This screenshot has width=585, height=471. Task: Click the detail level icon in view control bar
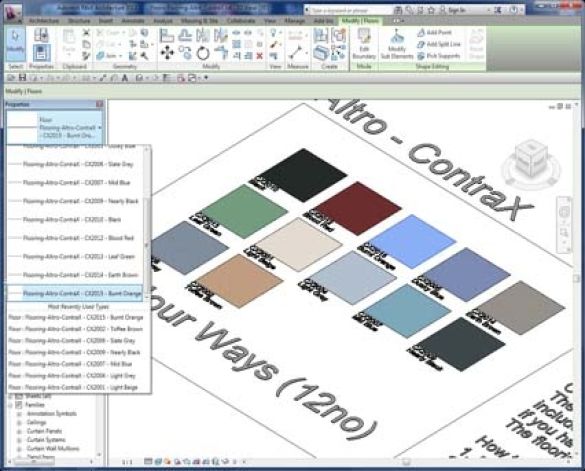[x=148, y=462]
